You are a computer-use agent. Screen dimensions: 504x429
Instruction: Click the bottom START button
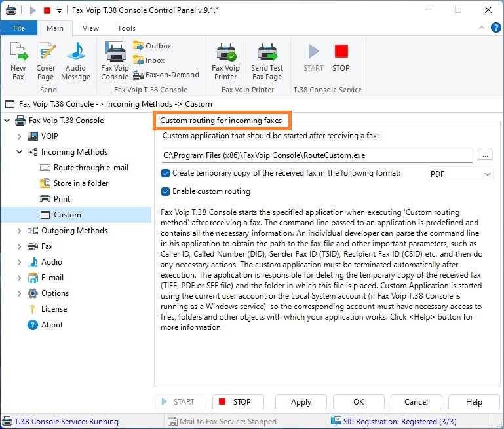pos(180,402)
